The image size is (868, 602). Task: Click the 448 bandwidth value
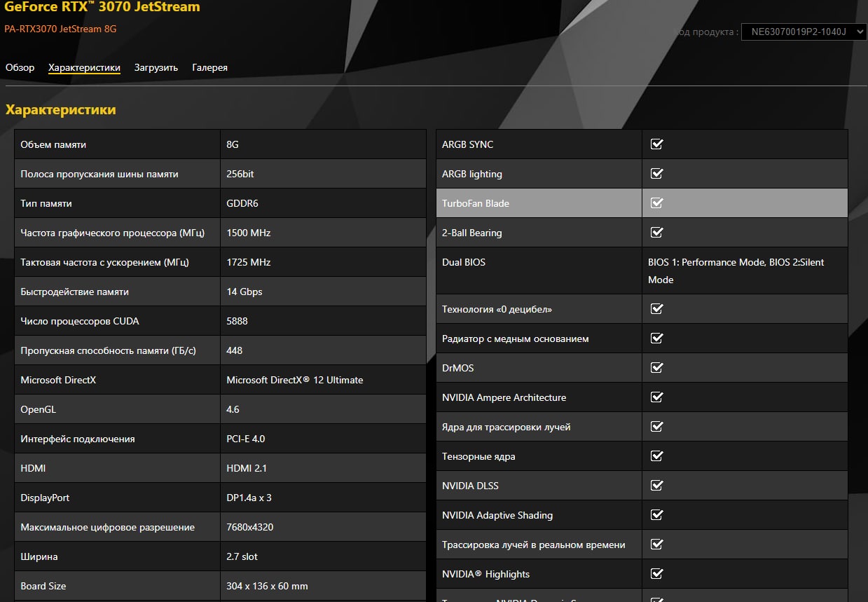tap(235, 350)
